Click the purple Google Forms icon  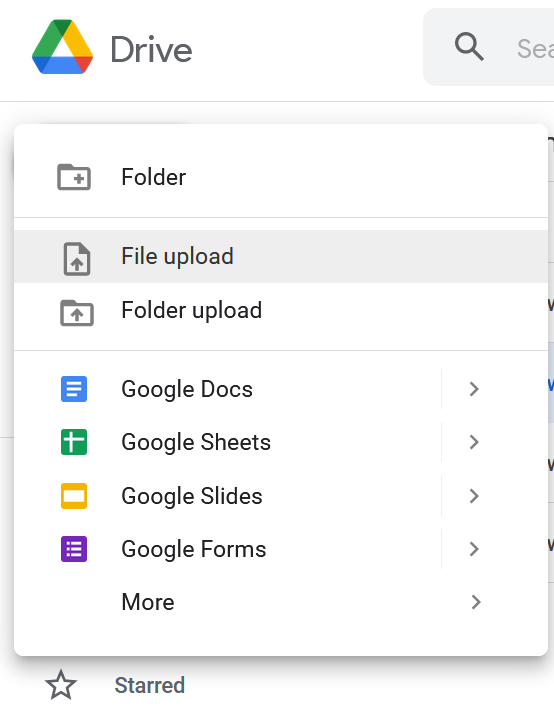click(x=74, y=549)
